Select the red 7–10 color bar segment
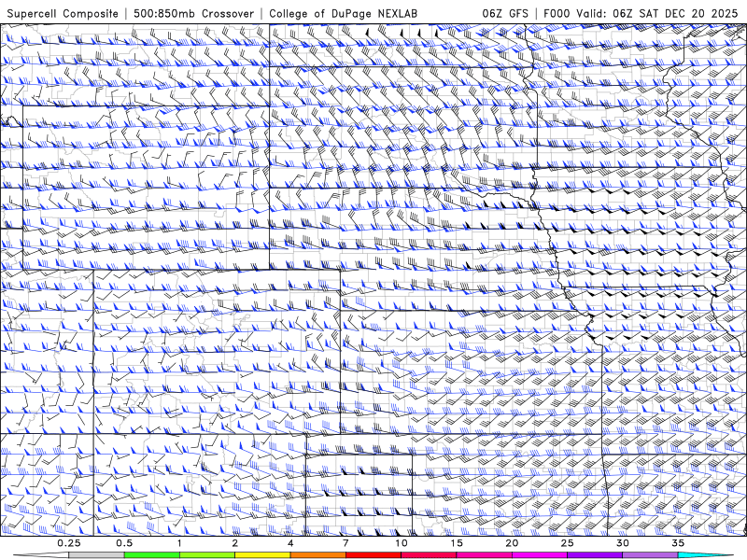747x560 pixels. coord(373,555)
